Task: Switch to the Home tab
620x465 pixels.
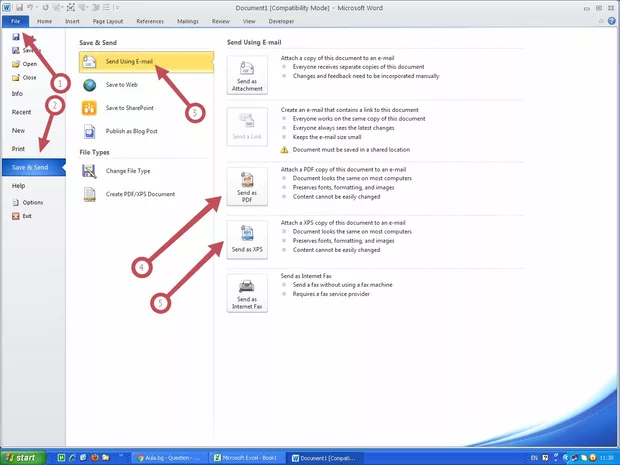Action: [x=44, y=21]
